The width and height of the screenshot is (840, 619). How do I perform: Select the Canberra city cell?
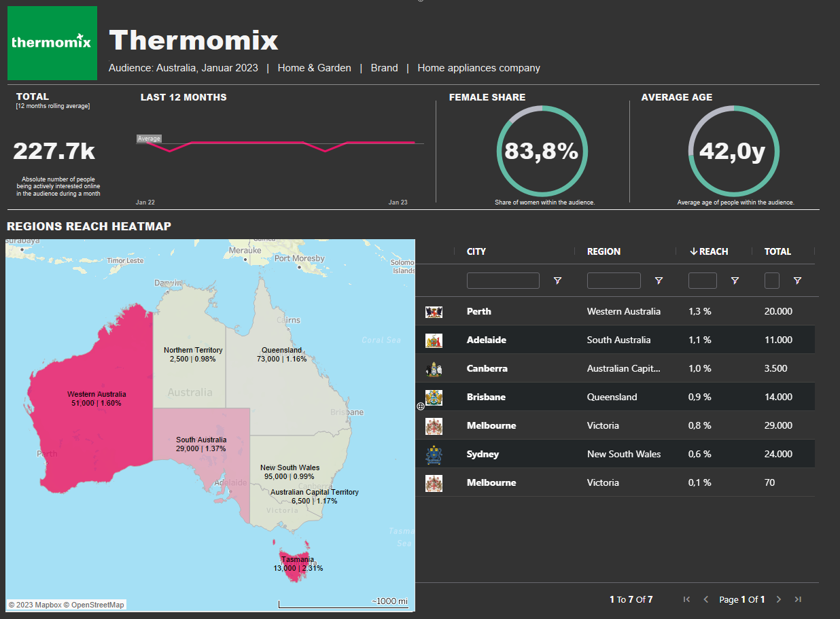pyautogui.click(x=487, y=369)
